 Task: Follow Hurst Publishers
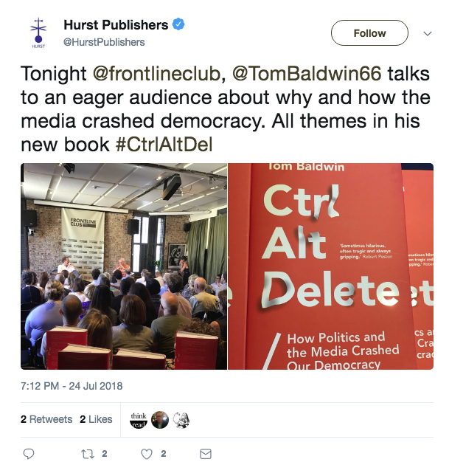coord(369,33)
